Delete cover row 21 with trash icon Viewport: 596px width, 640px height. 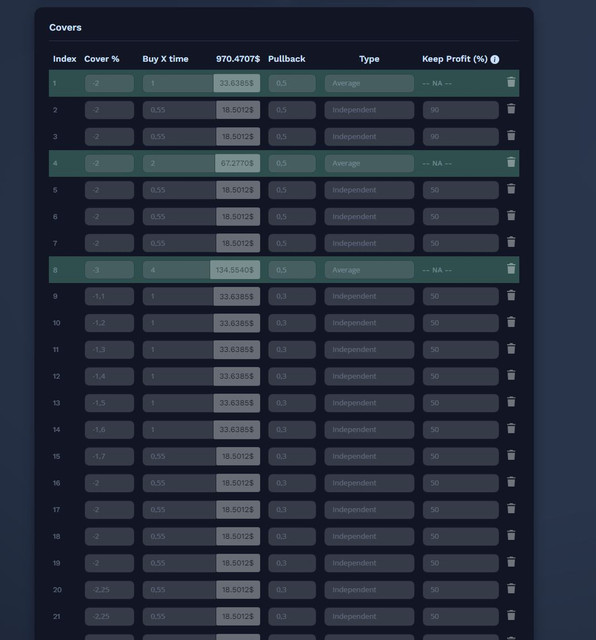click(511, 616)
